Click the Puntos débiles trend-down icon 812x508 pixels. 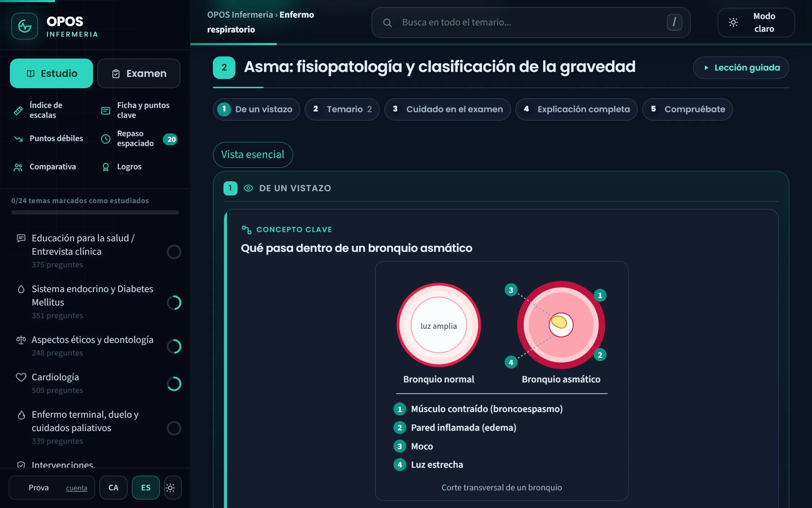click(x=18, y=139)
